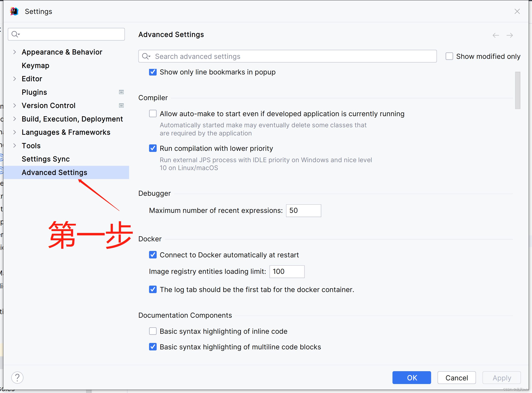This screenshot has height=393, width=532.
Task: Click the sidebar settings search field
Action: [66, 34]
